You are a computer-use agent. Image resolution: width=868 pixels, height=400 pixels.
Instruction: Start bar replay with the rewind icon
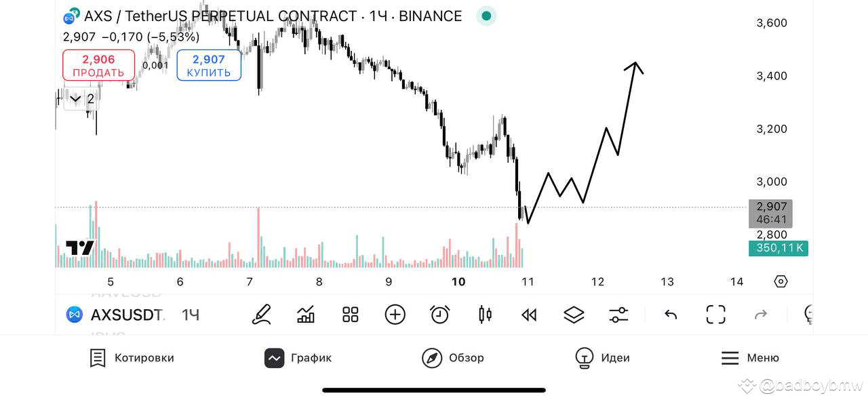coord(529,315)
